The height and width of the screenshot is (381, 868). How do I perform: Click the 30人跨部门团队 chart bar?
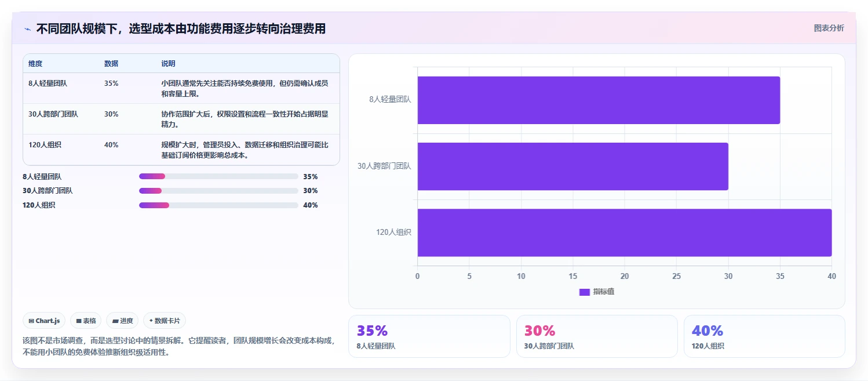572,166
